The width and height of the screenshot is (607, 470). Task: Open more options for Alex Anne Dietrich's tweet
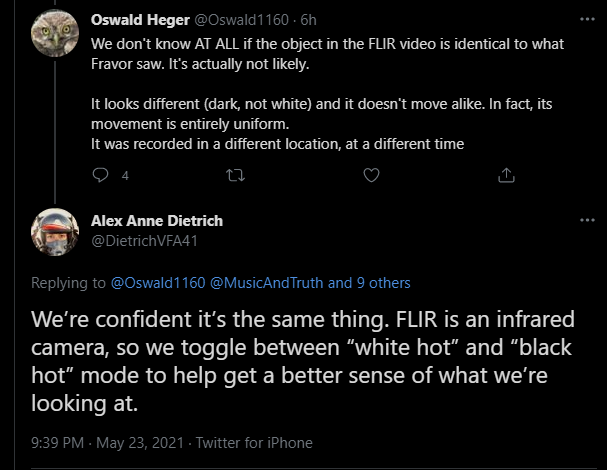[x=585, y=219]
